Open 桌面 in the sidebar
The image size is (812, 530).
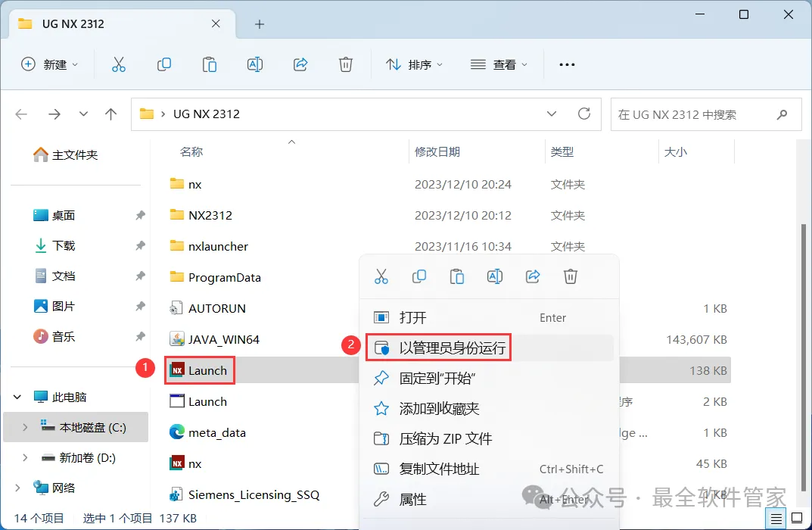coord(54,215)
